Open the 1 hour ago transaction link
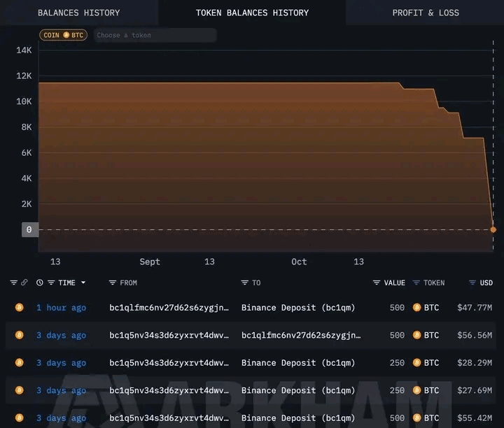The width and height of the screenshot is (504, 428). [x=61, y=308]
